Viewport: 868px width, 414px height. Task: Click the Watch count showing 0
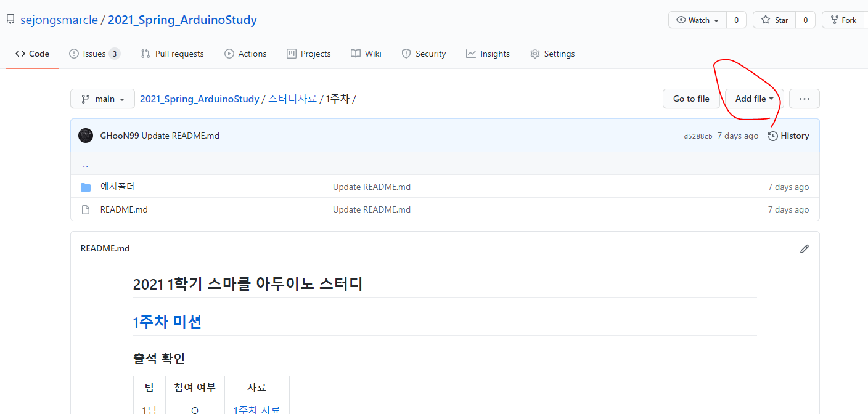[x=736, y=20]
